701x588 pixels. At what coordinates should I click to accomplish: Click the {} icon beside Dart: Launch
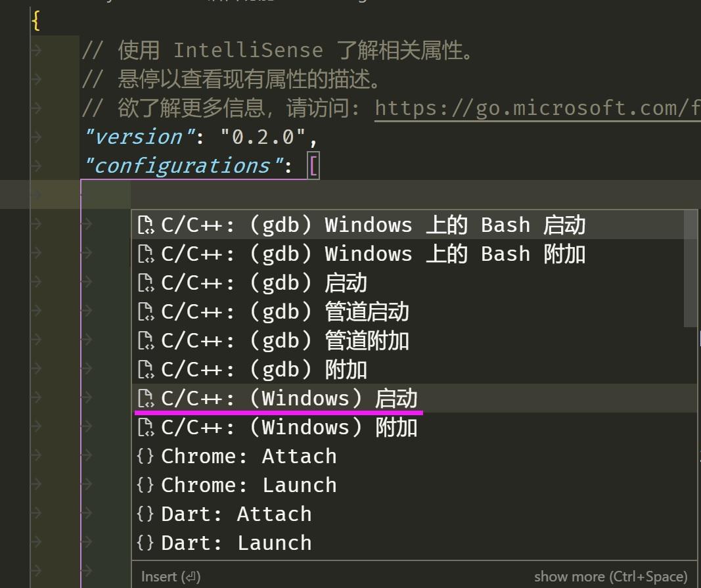(x=145, y=543)
